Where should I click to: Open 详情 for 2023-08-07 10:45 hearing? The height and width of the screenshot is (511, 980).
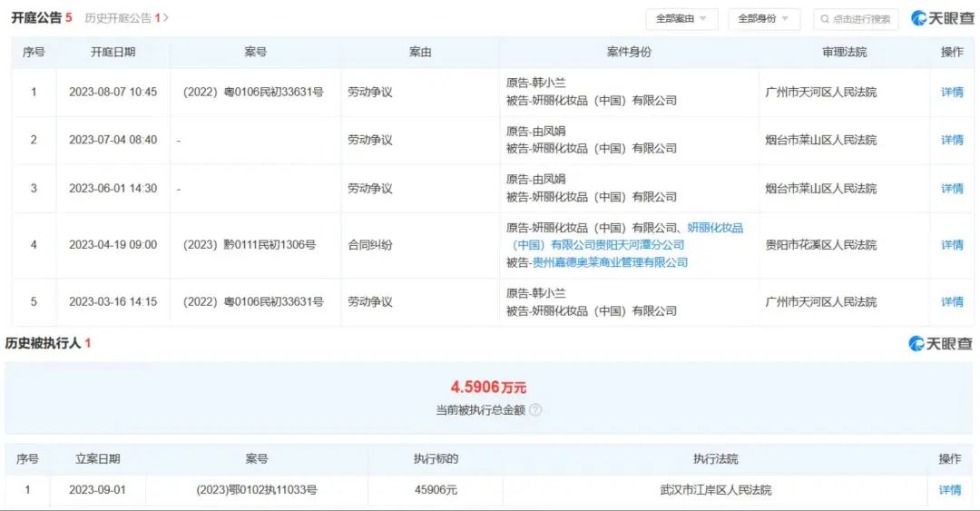952,92
